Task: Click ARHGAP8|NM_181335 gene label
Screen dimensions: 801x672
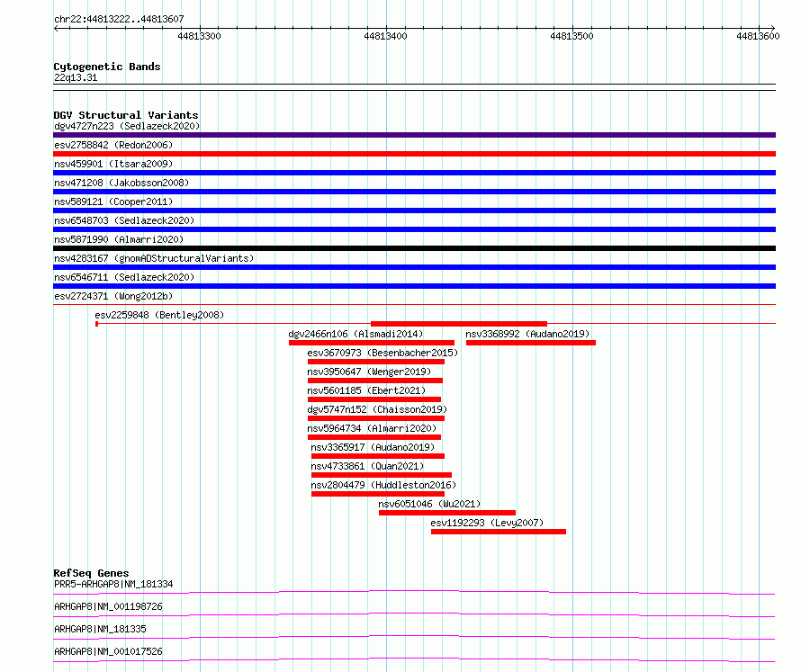Action: coord(100,629)
